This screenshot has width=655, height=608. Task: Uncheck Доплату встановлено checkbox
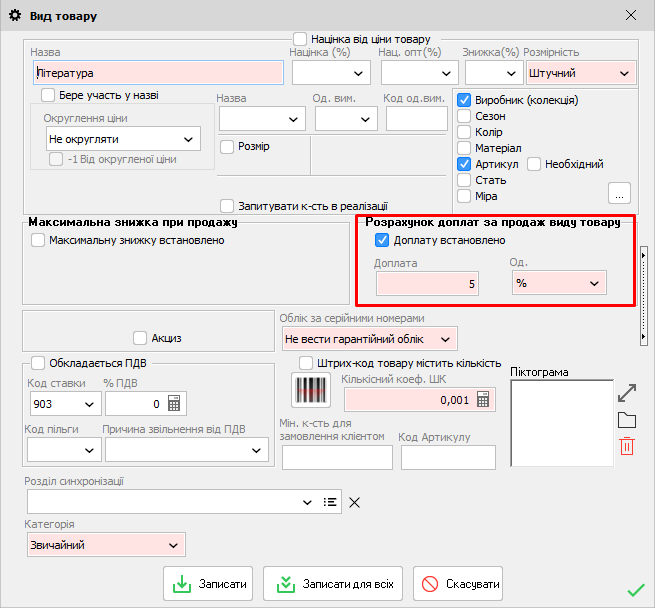(382, 240)
